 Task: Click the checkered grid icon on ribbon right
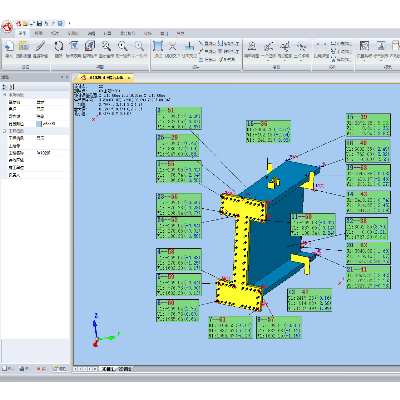point(364,46)
